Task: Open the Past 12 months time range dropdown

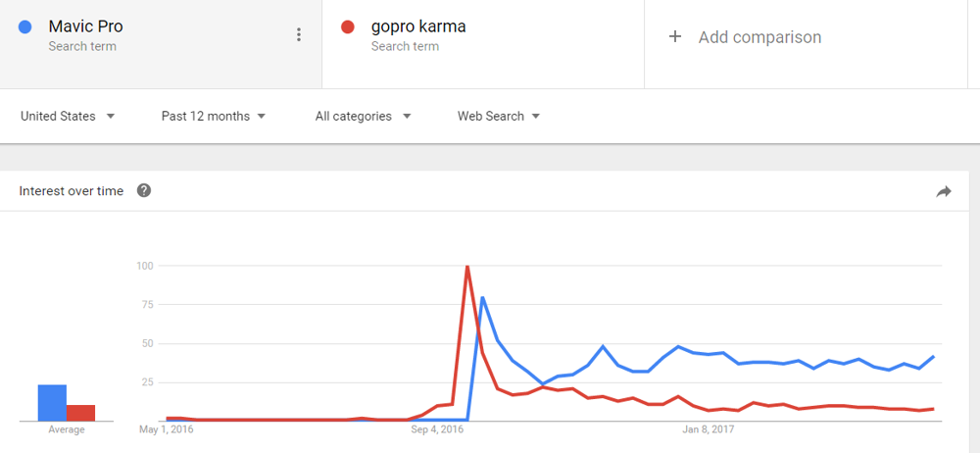Action: tap(213, 117)
